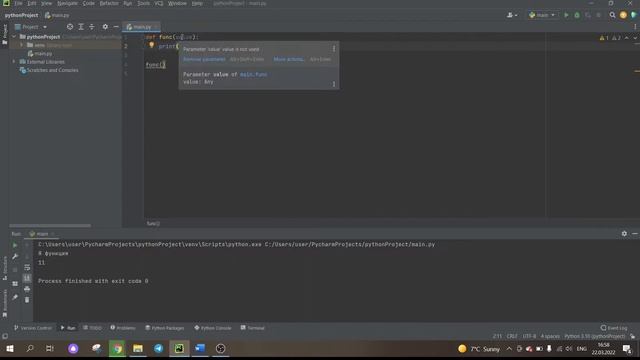
Task: Click the Print icon in Run panel
Action: tap(27, 289)
